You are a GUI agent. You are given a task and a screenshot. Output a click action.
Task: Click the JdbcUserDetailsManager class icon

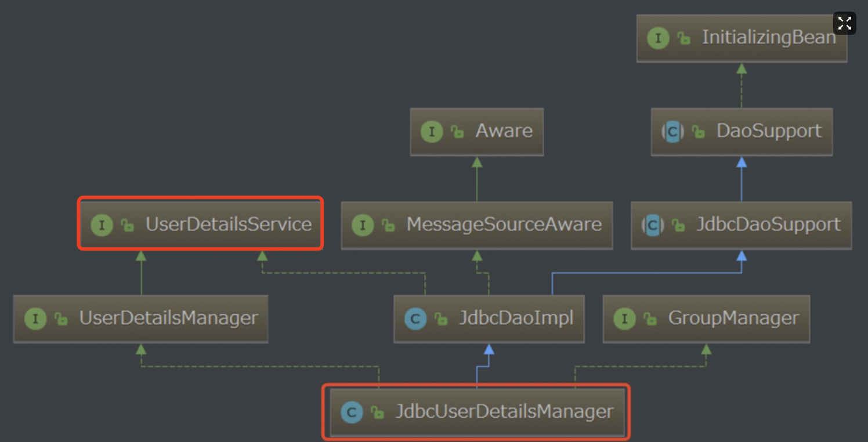pyautogui.click(x=352, y=412)
